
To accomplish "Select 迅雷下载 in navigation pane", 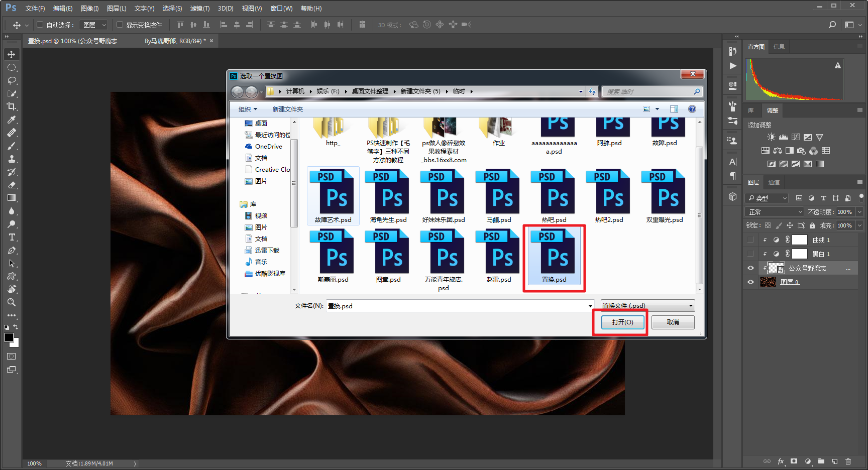I will pyautogui.click(x=262, y=250).
